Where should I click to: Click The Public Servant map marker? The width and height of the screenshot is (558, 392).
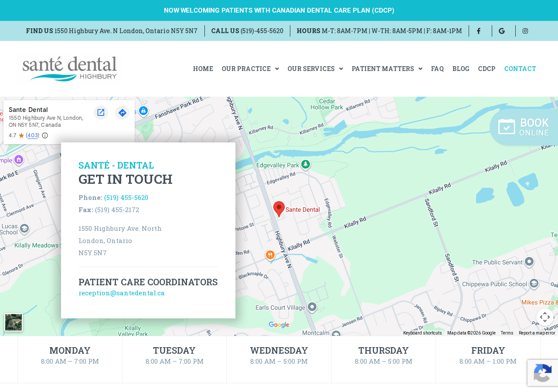[529, 261]
